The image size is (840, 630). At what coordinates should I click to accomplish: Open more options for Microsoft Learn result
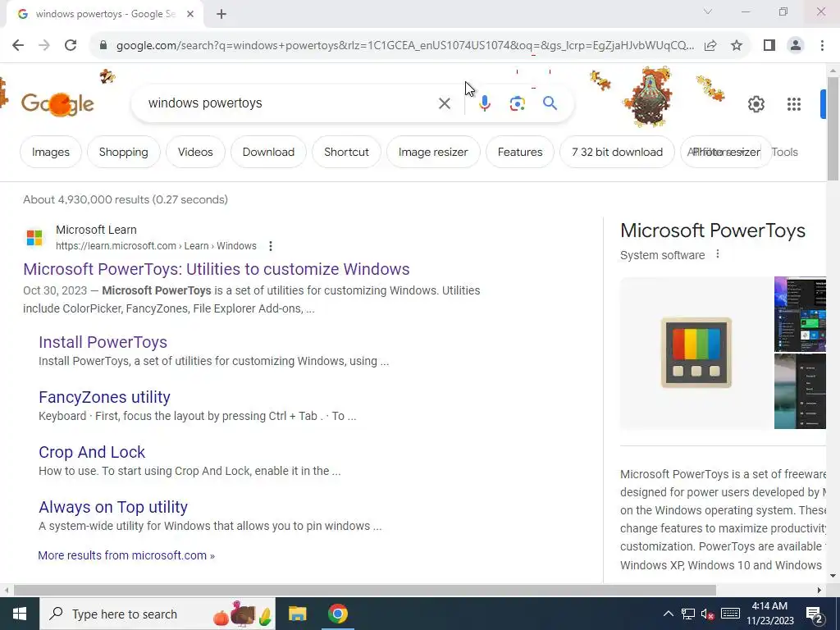(271, 246)
